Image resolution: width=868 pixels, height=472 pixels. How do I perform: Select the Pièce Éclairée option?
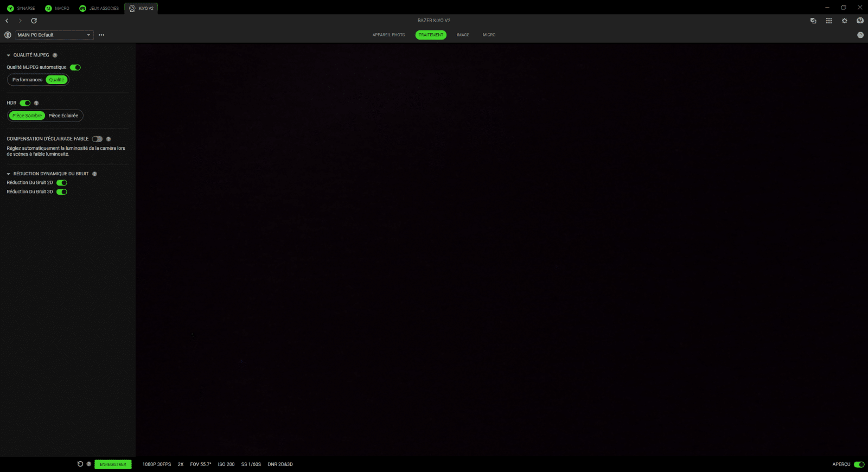(x=63, y=116)
